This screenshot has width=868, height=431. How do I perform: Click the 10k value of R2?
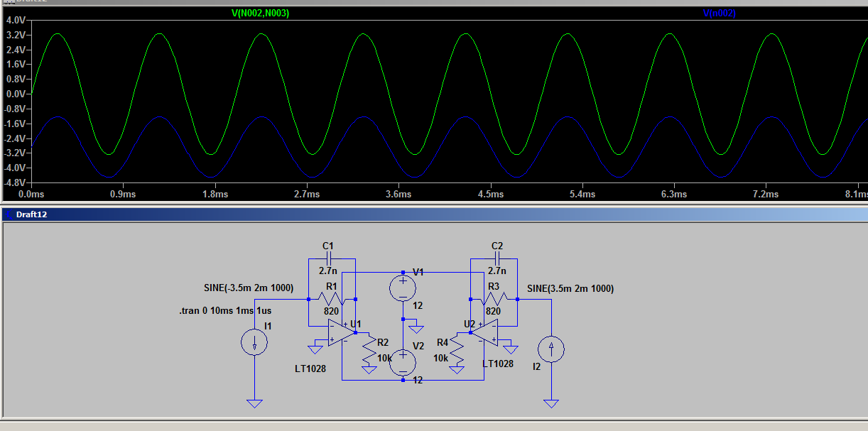(384, 359)
